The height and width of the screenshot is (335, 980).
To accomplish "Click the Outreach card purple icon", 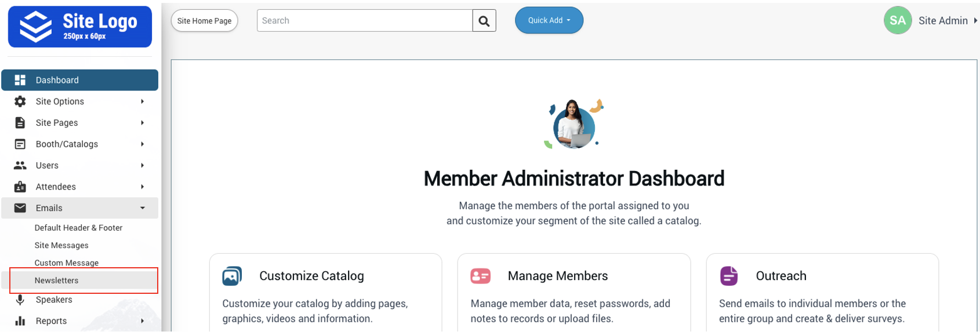I will pyautogui.click(x=729, y=276).
